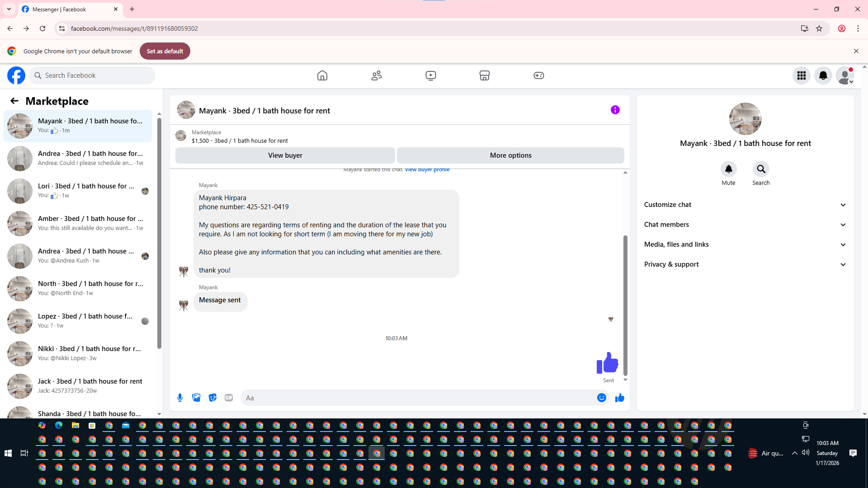Open the Facebook Home tab
The height and width of the screenshot is (488, 868).
click(322, 75)
